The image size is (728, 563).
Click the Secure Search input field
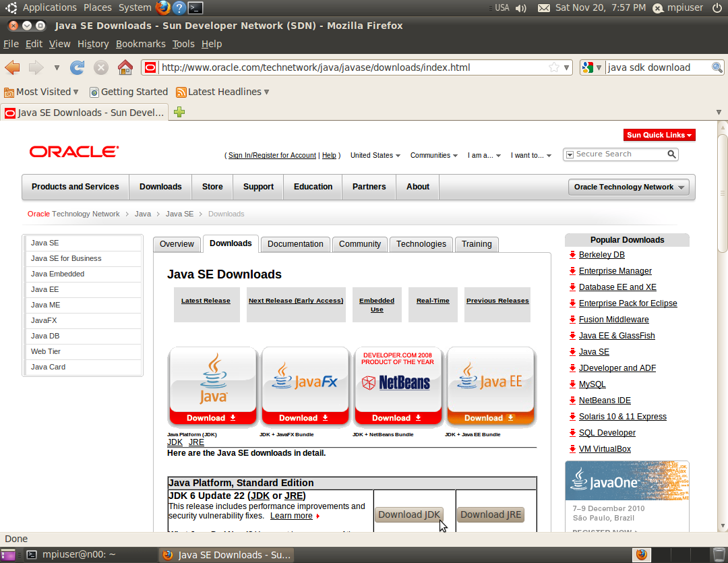pyautogui.click(x=620, y=154)
